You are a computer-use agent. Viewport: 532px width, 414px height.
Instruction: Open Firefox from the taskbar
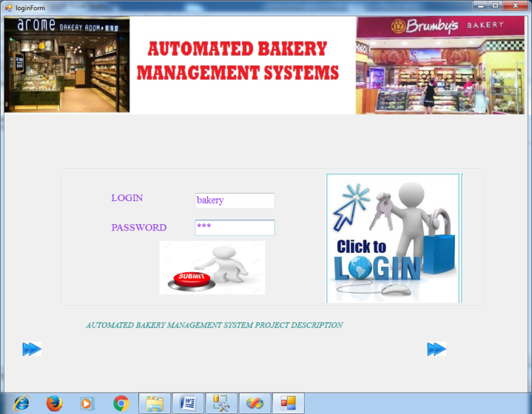click(x=54, y=403)
